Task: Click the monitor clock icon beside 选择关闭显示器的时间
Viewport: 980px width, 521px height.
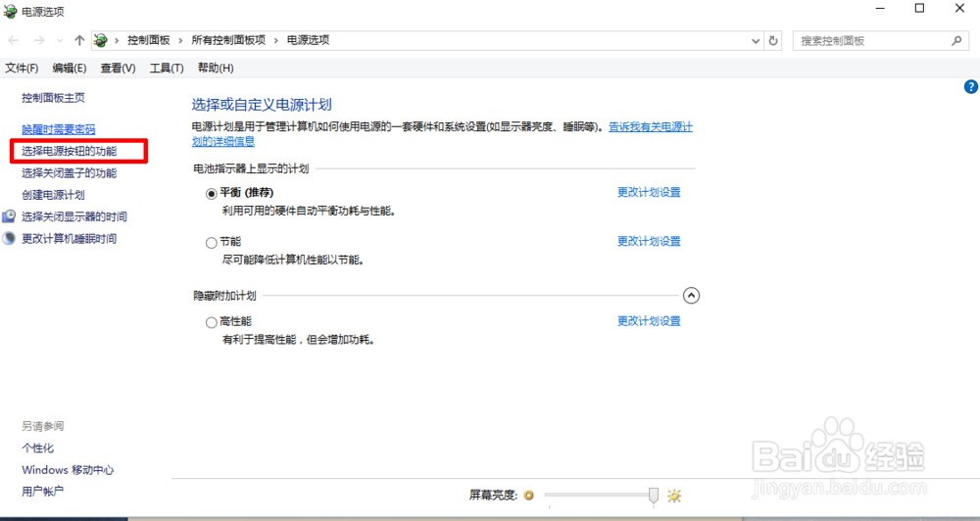Action: coord(9,216)
